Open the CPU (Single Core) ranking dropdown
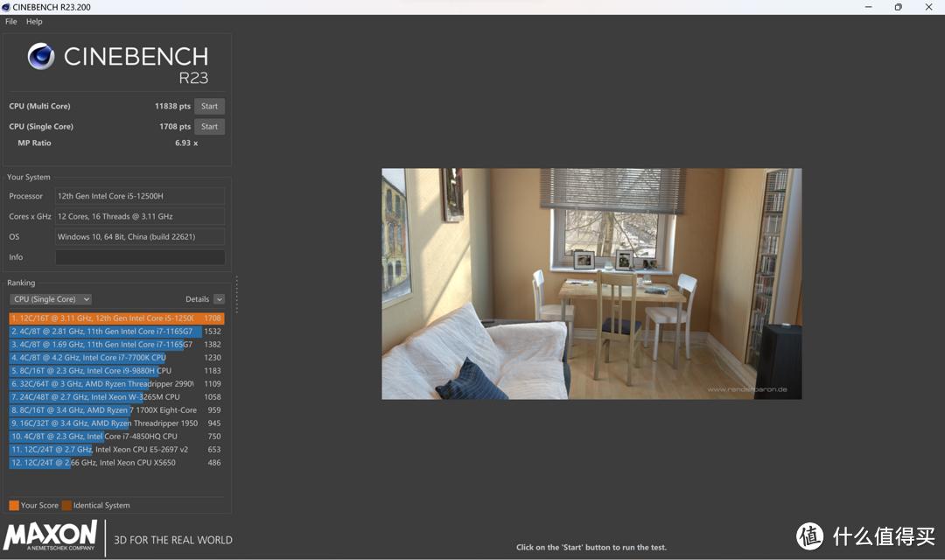 tap(51, 299)
